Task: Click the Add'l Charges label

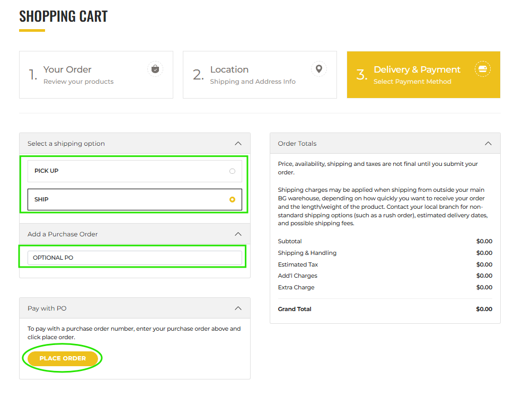Action: tap(298, 276)
